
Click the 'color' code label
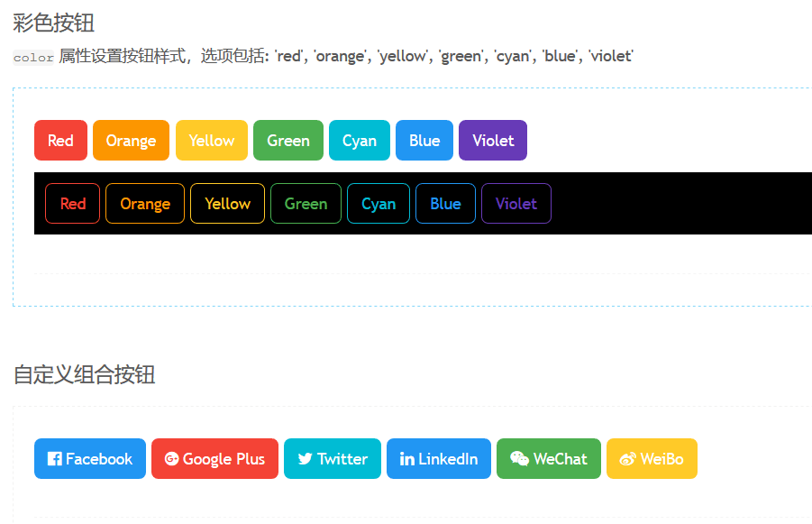(x=33, y=58)
